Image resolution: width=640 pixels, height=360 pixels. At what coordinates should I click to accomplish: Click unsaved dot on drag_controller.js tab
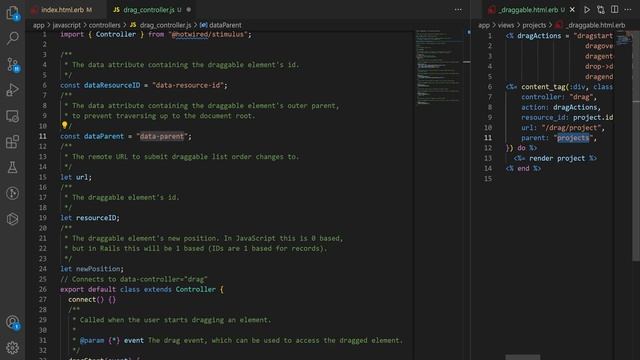(189, 9)
